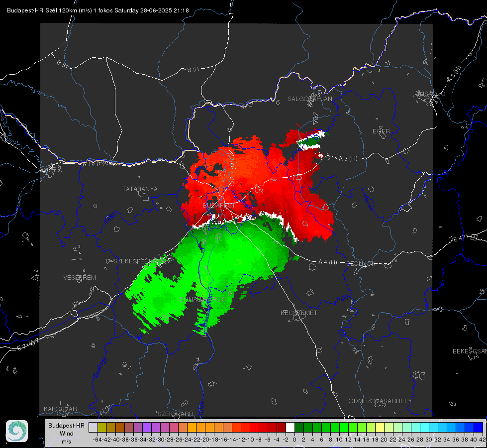Click the swirl logo icon beside the legend
The height and width of the screenshot is (448, 487).
[17, 431]
